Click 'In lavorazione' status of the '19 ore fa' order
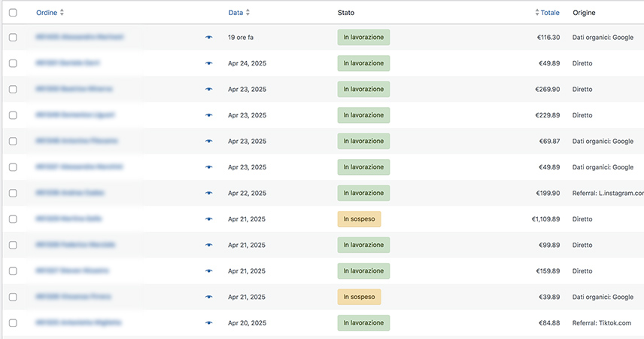This screenshot has height=339, width=644. point(363,38)
